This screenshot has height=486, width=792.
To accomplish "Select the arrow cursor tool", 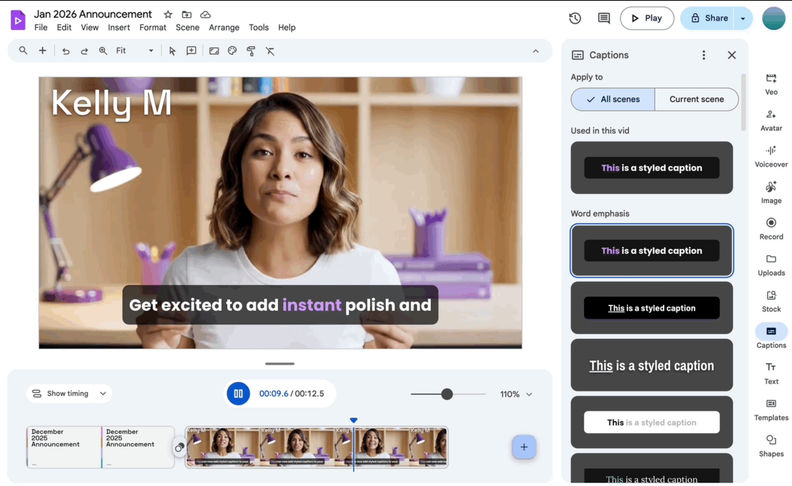I will [172, 51].
